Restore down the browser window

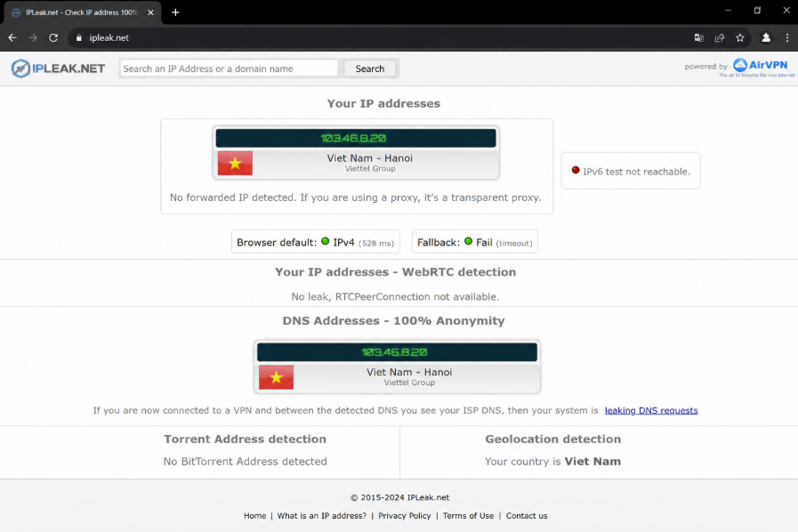tap(757, 10)
